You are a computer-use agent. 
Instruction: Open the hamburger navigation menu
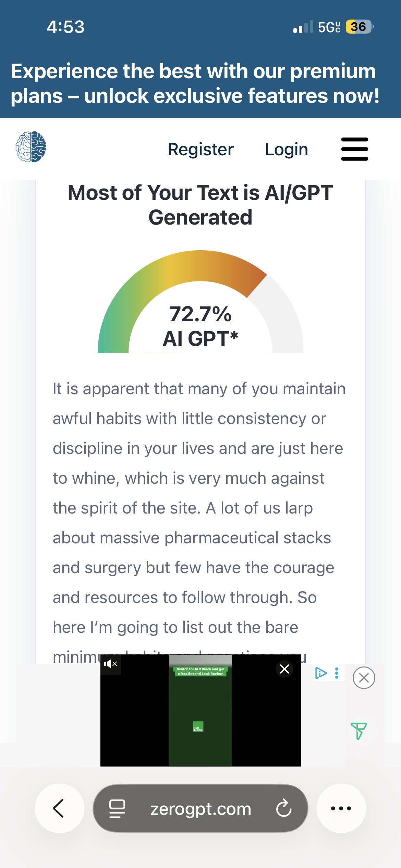click(x=354, y=149)
